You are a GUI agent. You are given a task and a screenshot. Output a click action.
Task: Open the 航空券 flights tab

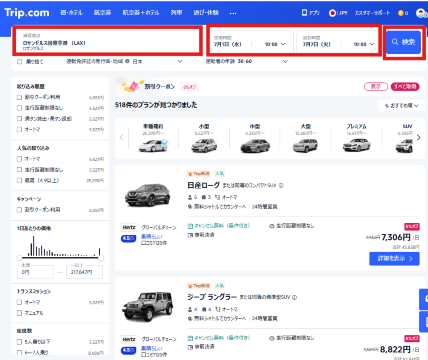tap(102, 13)
